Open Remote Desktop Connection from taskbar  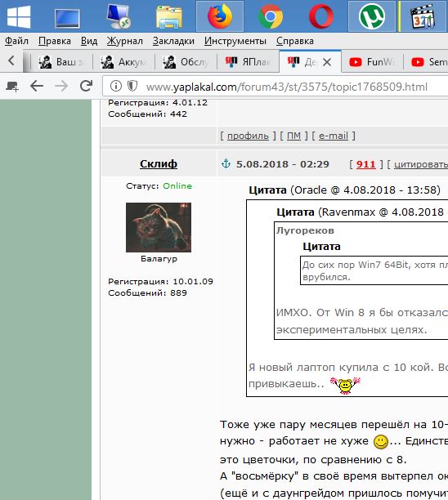(x=119, y=16)
